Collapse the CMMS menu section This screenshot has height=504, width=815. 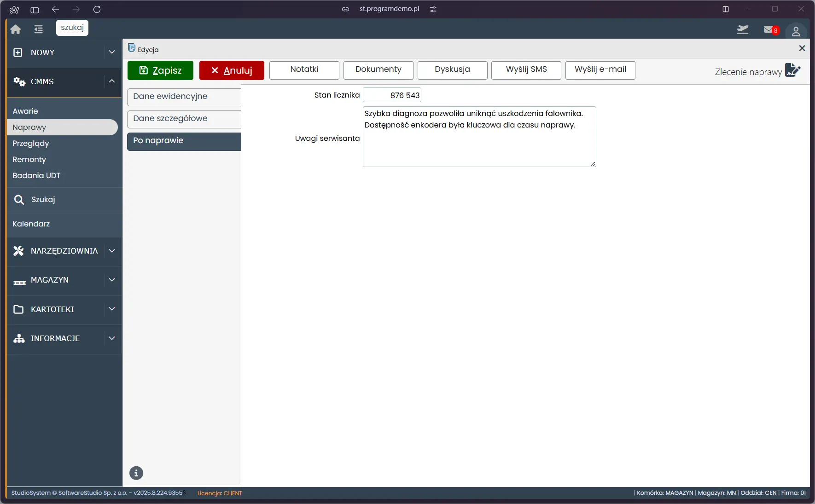(x=111, y=81)
